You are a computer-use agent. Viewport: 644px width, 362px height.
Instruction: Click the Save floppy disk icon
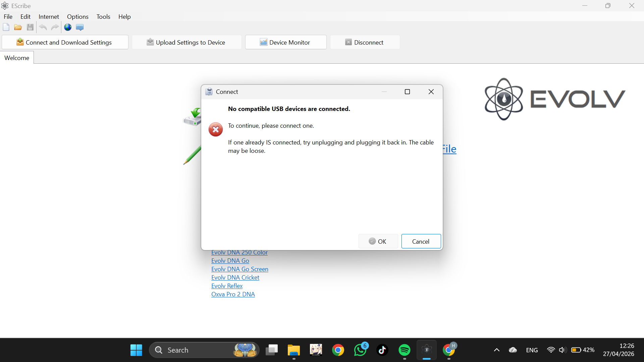[x=30, y=27]
